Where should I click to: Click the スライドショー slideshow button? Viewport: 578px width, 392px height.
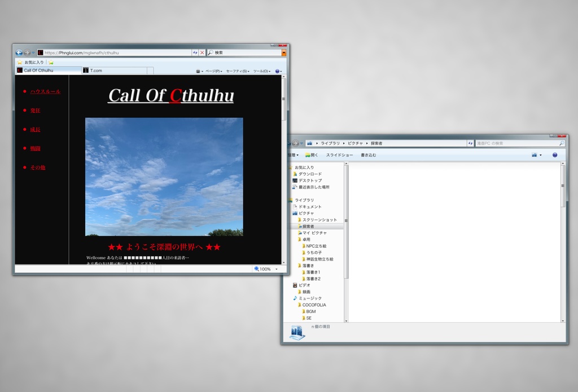(x=339, y=155)
